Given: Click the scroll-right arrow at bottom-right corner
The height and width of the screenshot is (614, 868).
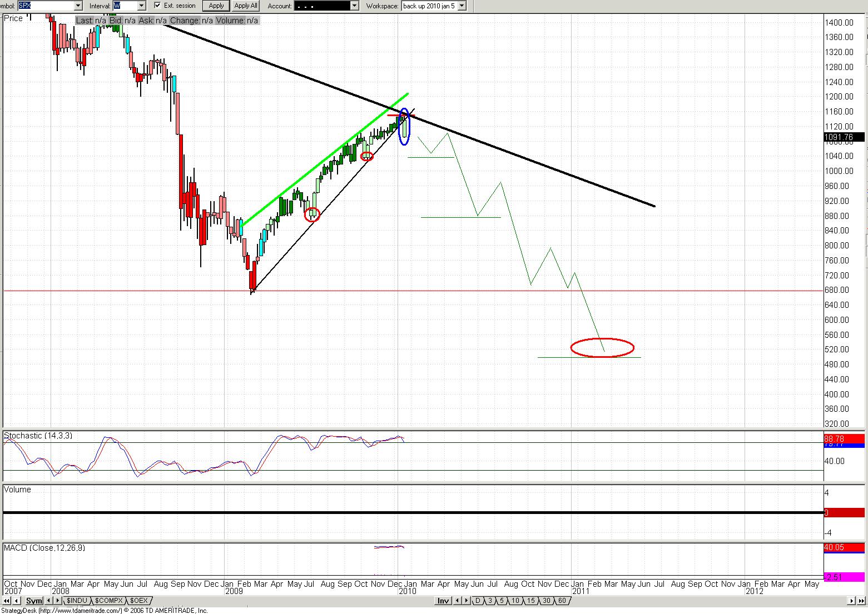Looking at the screenshot, I should 852,601.
